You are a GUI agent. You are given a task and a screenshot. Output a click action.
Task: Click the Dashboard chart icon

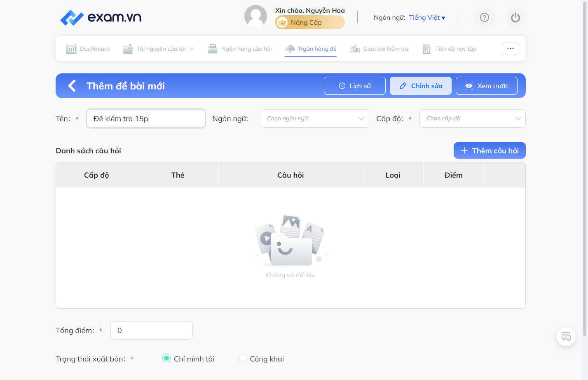coord(72,49)
